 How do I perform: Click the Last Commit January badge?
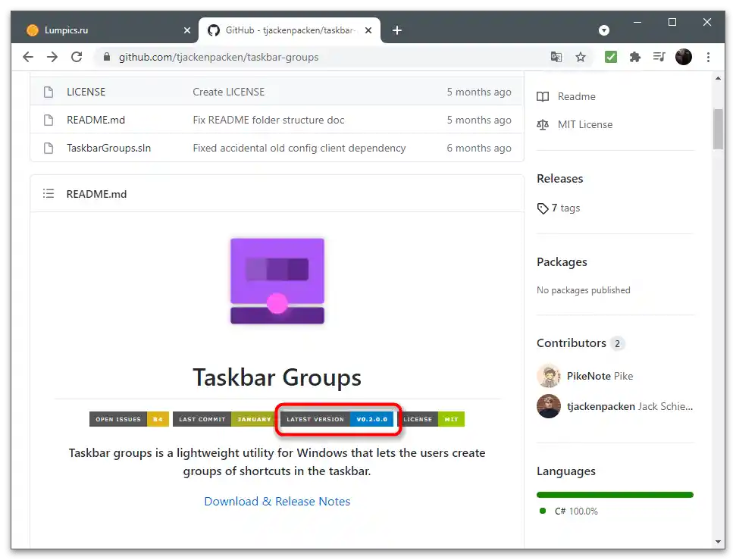pos(225,419)
